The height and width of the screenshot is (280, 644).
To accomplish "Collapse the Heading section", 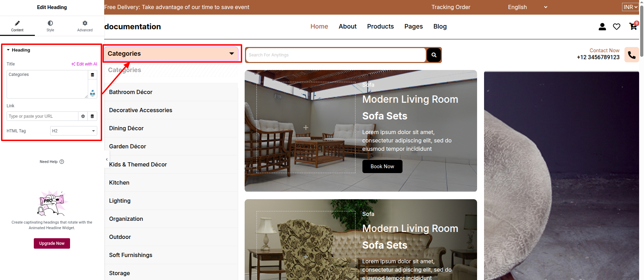I will pos(8,50).
